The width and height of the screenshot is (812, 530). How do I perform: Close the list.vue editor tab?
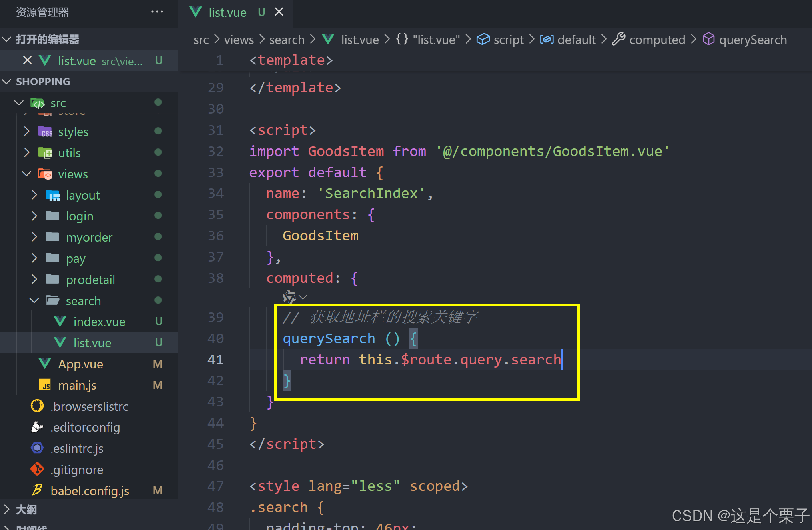279,12
